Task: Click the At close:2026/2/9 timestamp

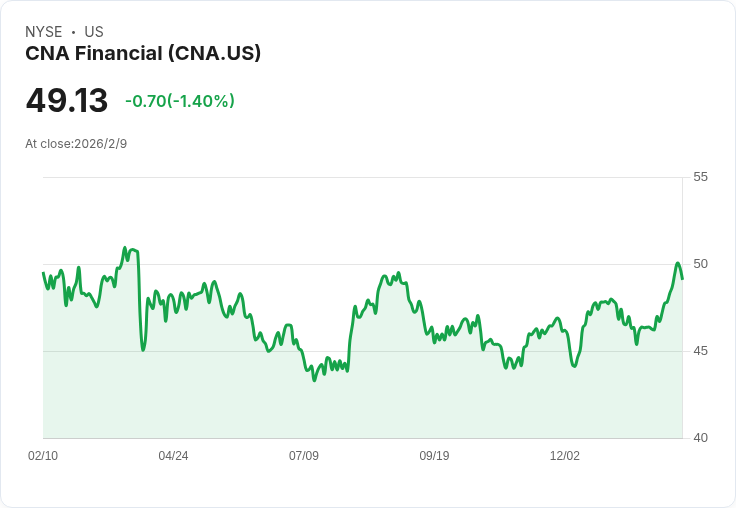Action: point(76,144)
